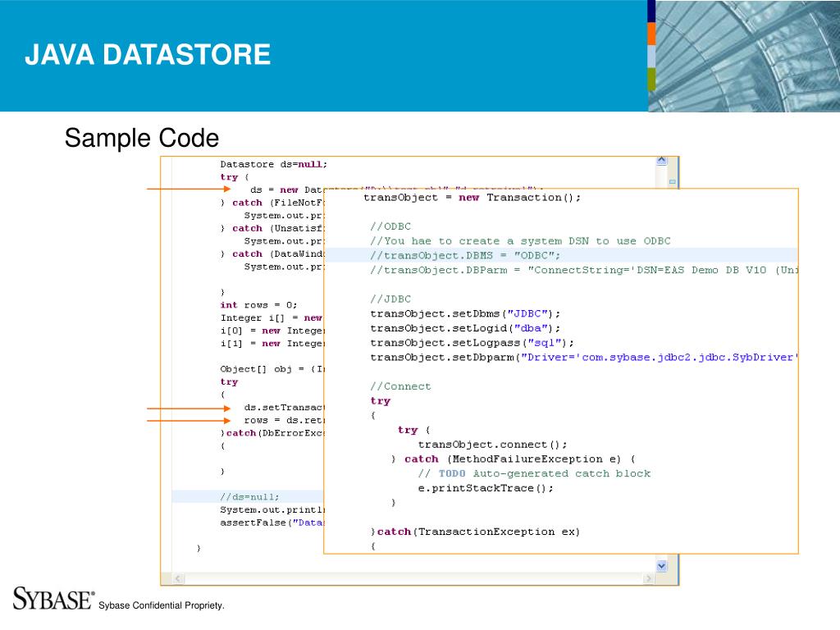The height and width of the screenshot is (630, 840).
Task: Click the Sybase logo
Action: click(53, 599)
